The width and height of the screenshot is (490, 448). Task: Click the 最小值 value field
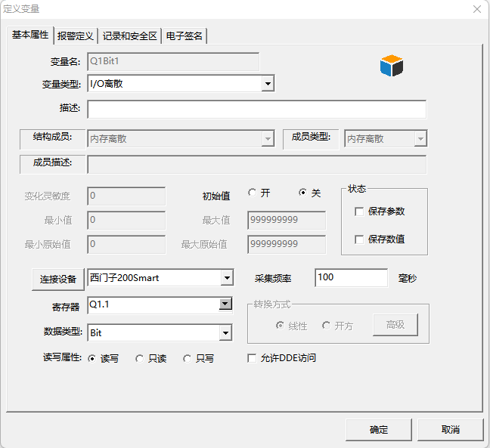pos(126,221)
